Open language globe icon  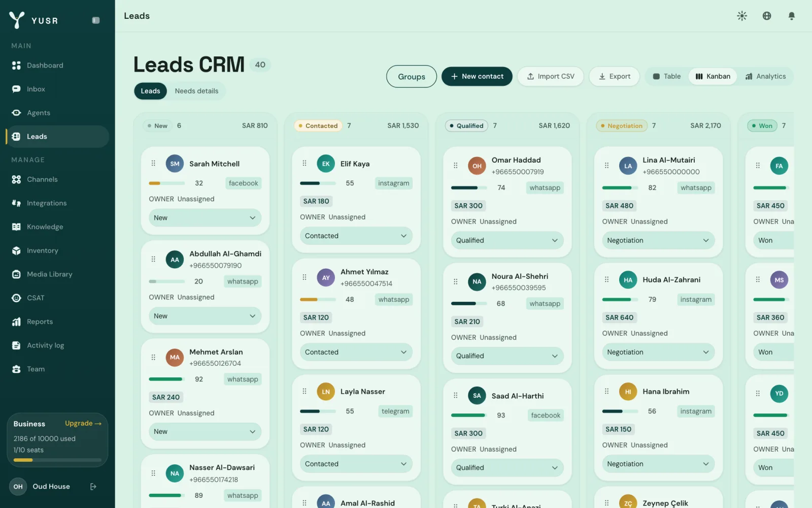[x=767, y=16]
